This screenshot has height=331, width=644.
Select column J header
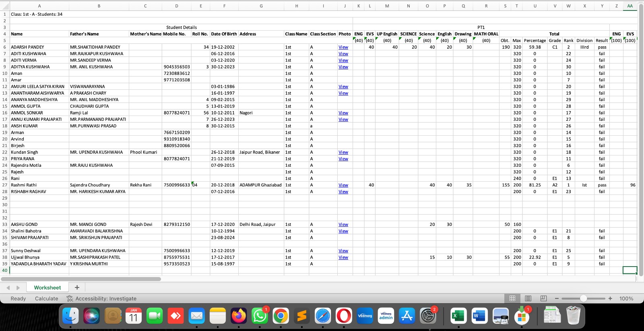coord(345,6)
